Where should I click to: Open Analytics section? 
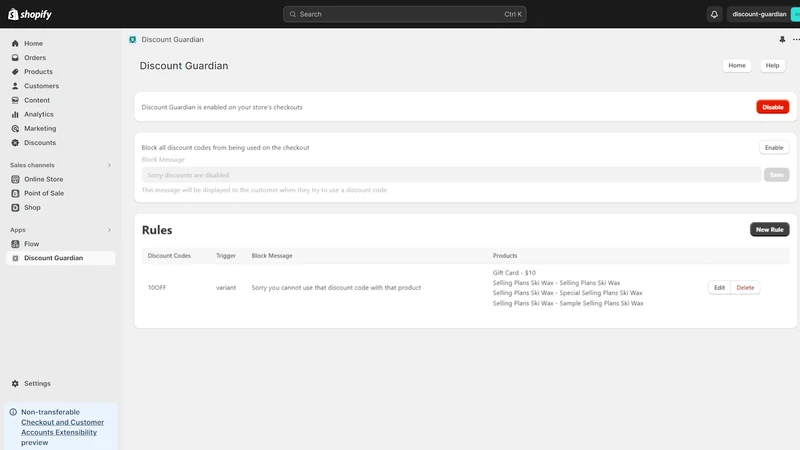coord(39,114)
